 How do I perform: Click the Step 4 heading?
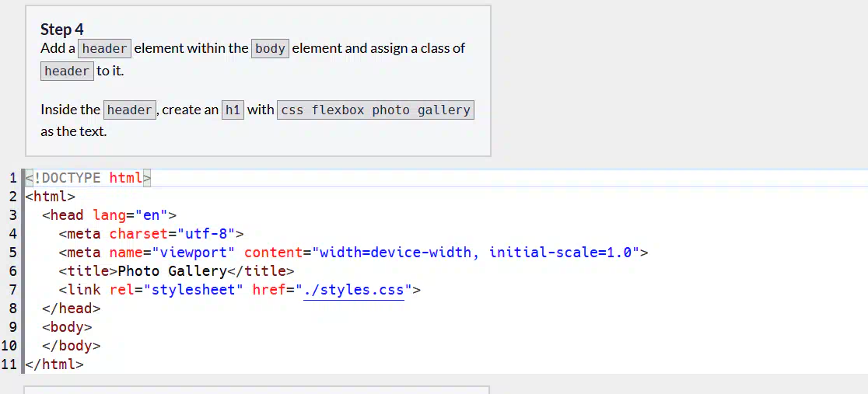(62, 30)
